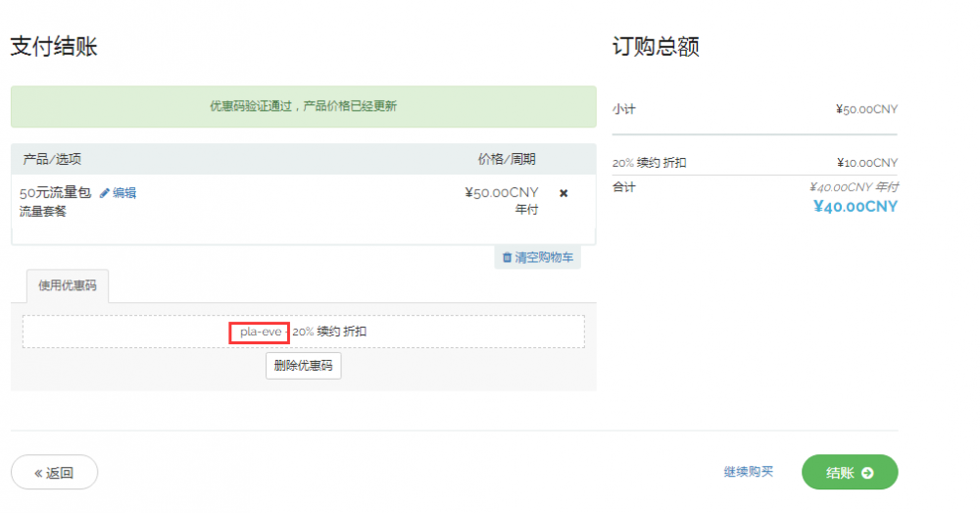The image size is (980, 513).
Task: Click the 价格/周期 column header
Action: [506, 159]
